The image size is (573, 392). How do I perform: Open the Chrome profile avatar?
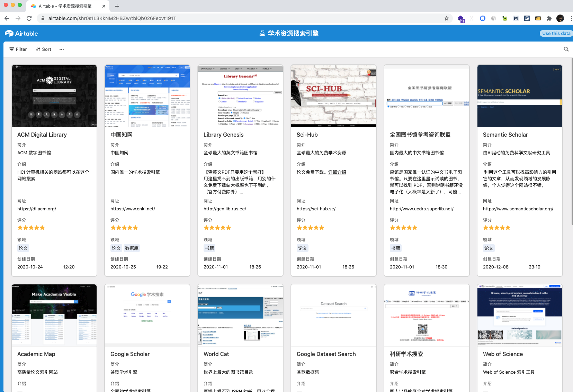tap(560, 18)
